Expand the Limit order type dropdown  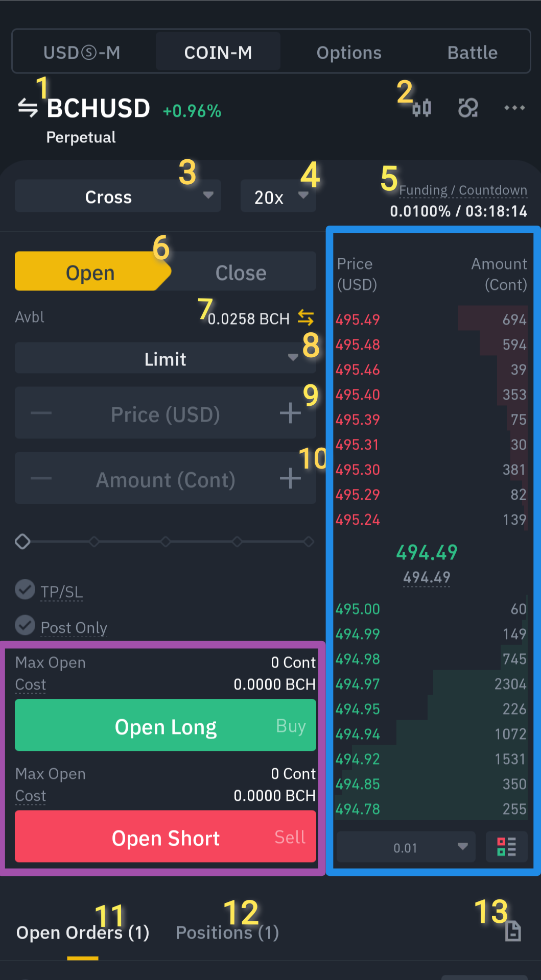(166, 358)
